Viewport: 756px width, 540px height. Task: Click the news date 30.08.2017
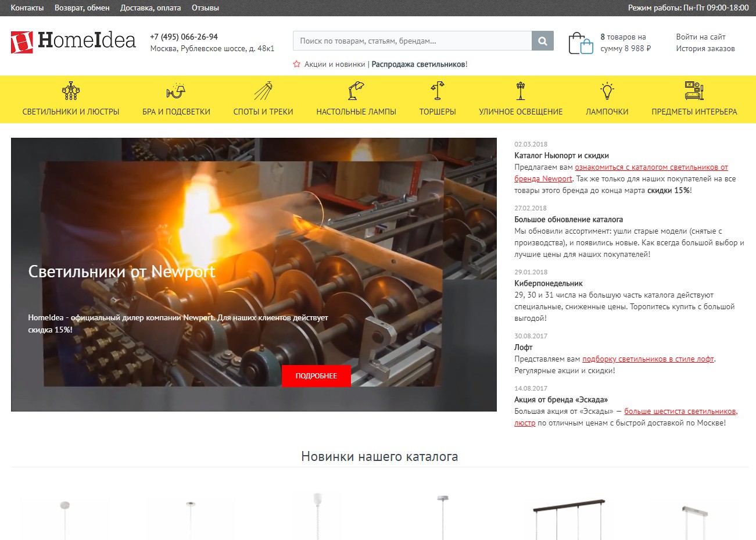point(531,336)
